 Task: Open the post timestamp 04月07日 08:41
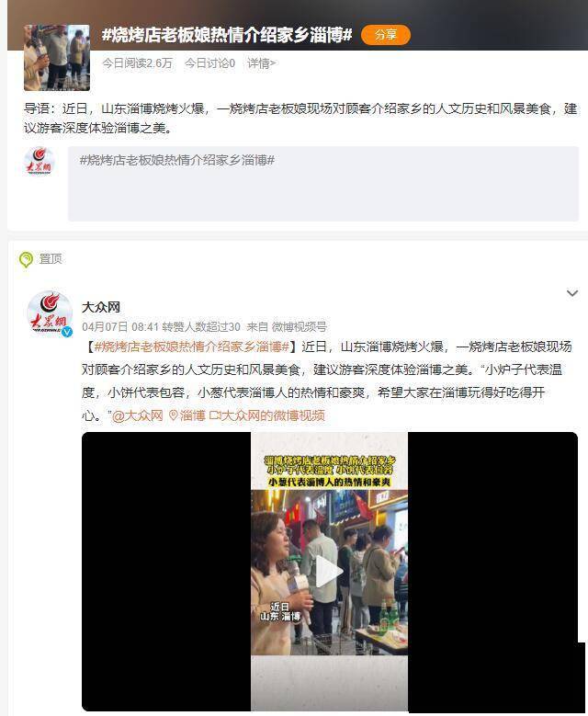pos(120,327)
